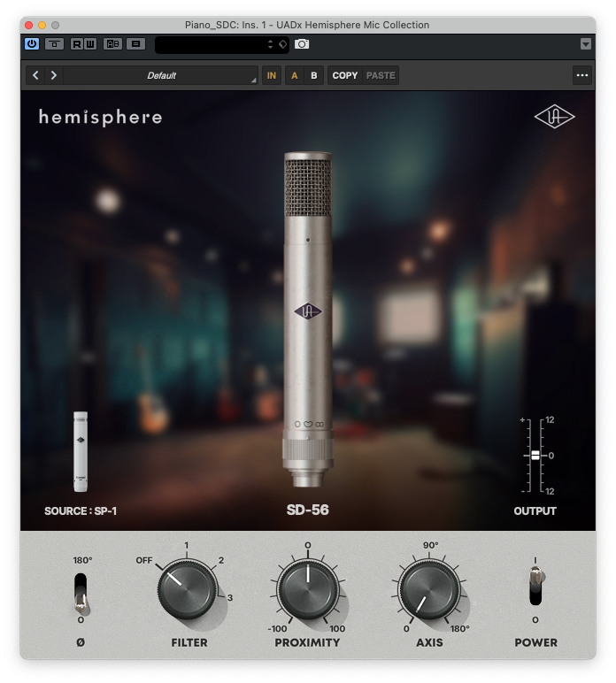This screenshot has width=616, height=683.
Task: Select the A settings slot
Action: tap(295, 75)
